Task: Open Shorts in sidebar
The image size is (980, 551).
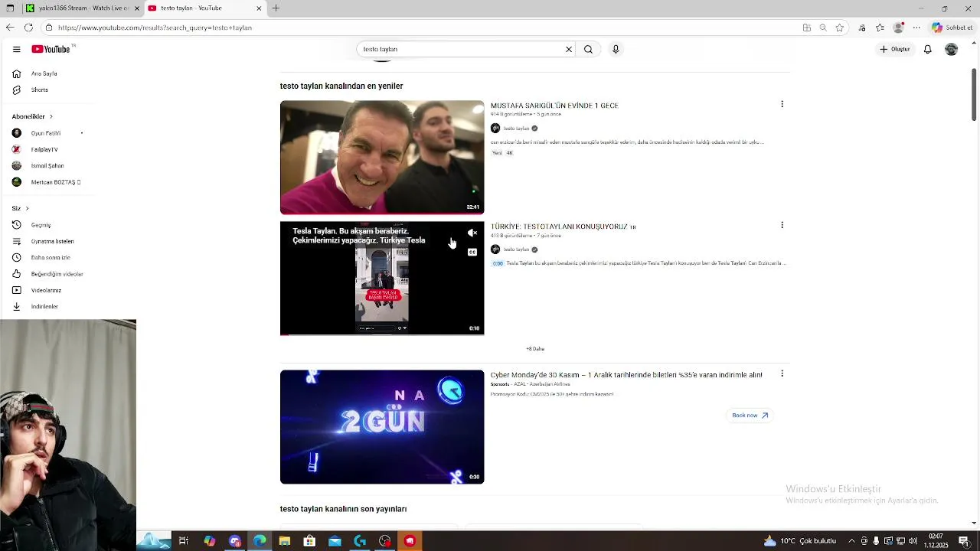Action: pos(39,90)
